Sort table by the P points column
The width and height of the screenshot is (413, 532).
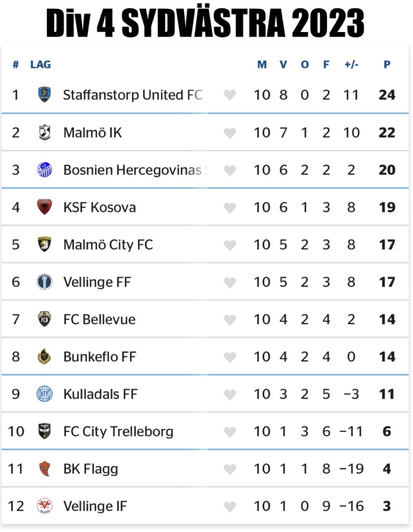(387, 65)
